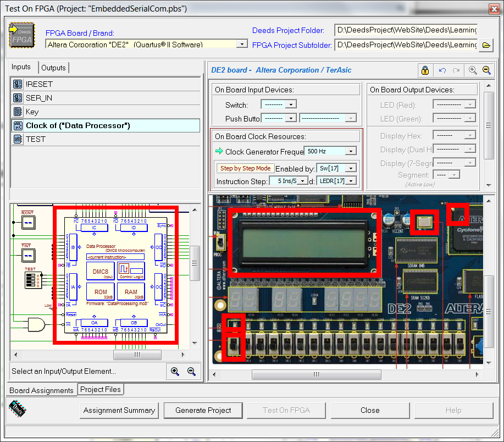The image size is (504, 442).
Task: Open the FPGA Board / Brand dropdown
Action: [242, 44]
